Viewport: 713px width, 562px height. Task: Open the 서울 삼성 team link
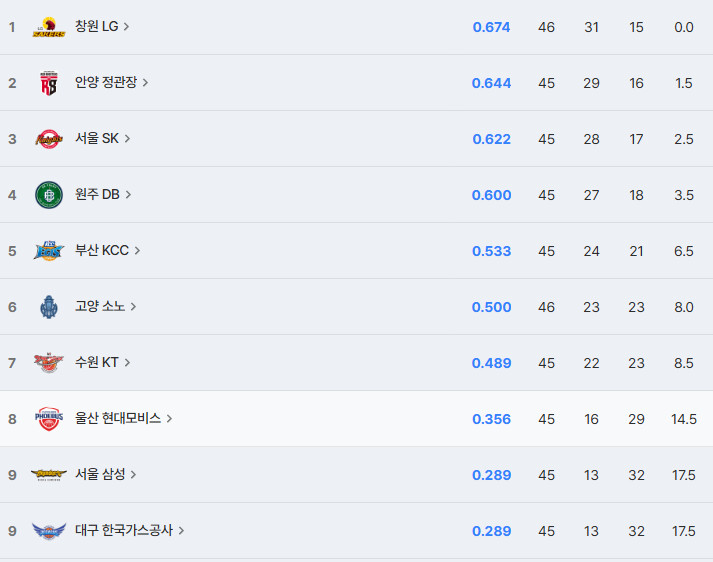(100, 474)
